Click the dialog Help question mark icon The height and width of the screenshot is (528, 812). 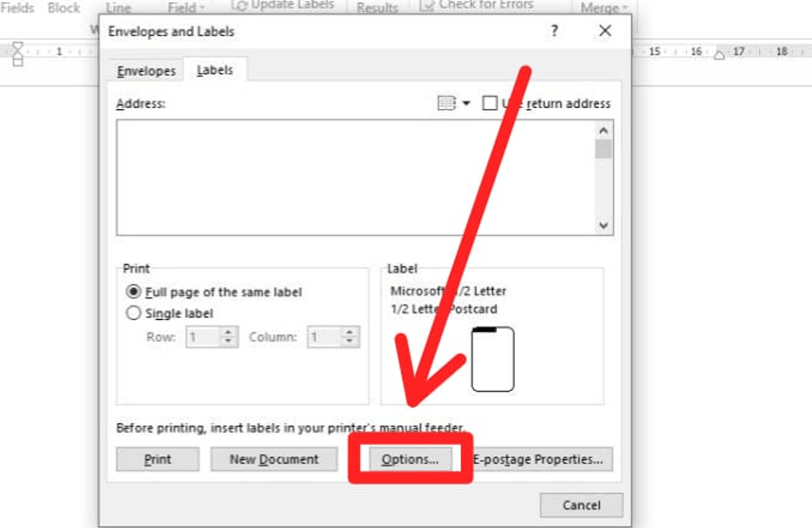coord(553,32)
